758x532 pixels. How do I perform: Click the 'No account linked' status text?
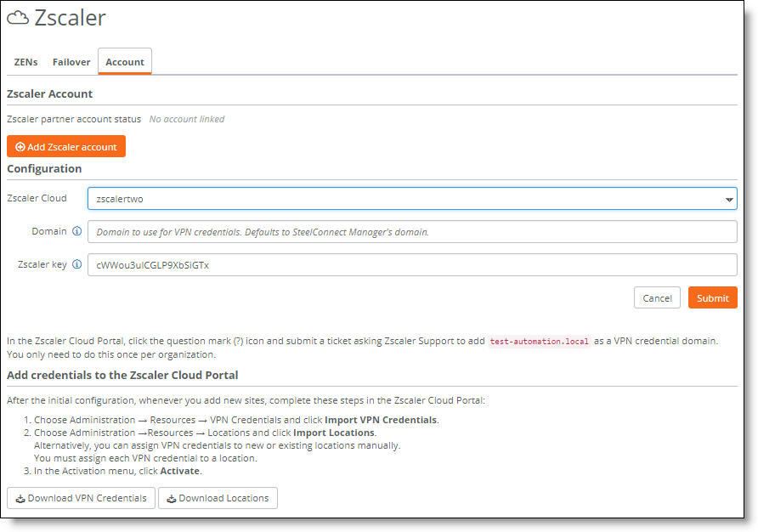pos(187,119)
